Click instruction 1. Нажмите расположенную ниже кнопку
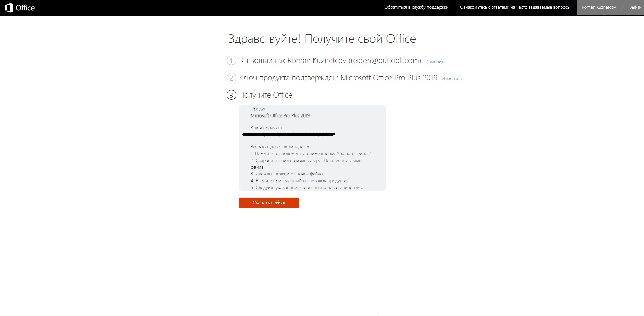The width and height of the screenshot is (644, 316). coord(311,153)
